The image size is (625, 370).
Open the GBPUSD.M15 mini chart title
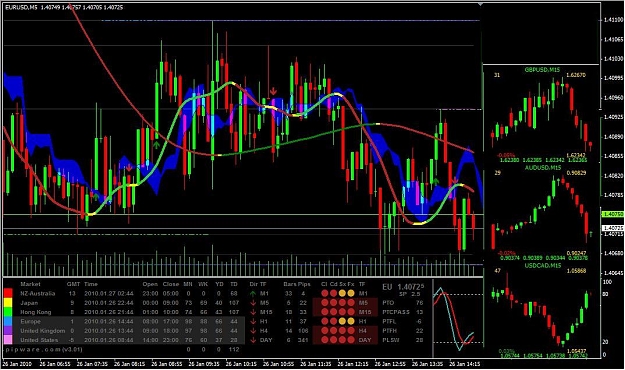click(542, 70)
